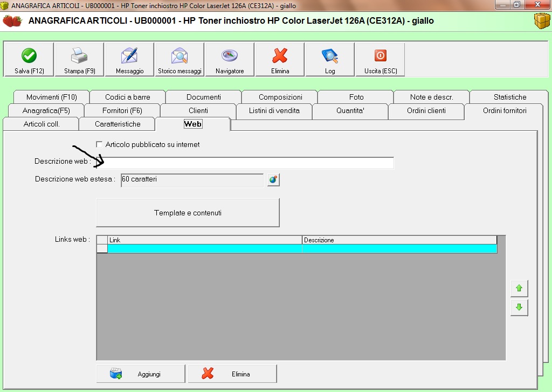Open Ordini fornitori tab

pos(505,111)
